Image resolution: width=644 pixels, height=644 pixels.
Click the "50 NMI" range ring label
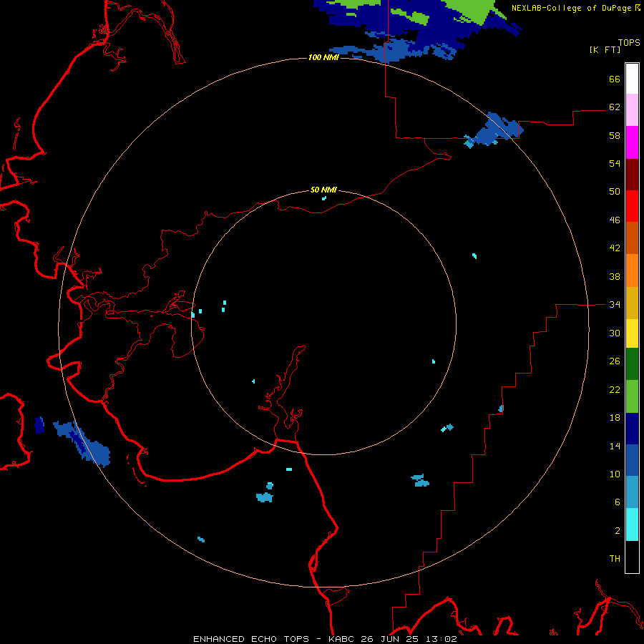pyautogui.click(x=323, y=190)
